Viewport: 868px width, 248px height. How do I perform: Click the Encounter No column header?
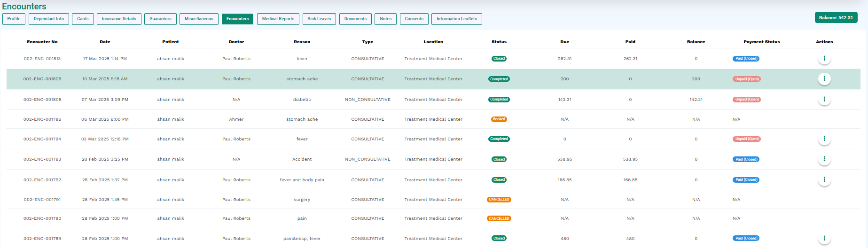(x=42, y=42)
